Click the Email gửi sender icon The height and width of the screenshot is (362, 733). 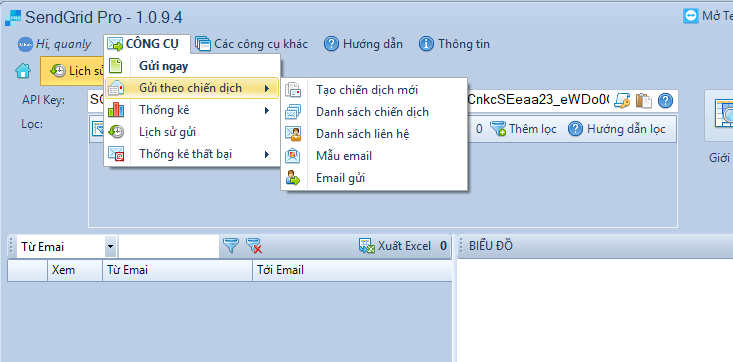point(293,178)
